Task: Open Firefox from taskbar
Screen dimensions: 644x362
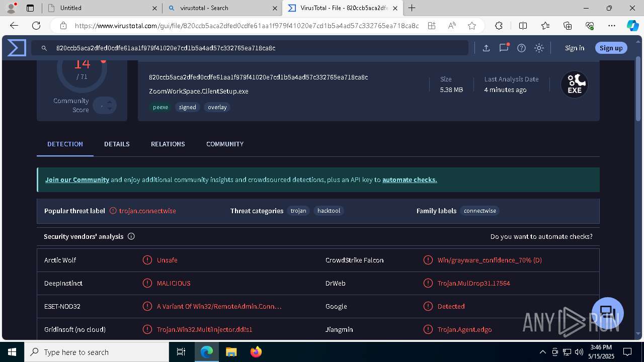Action: (x=256, y=352)
